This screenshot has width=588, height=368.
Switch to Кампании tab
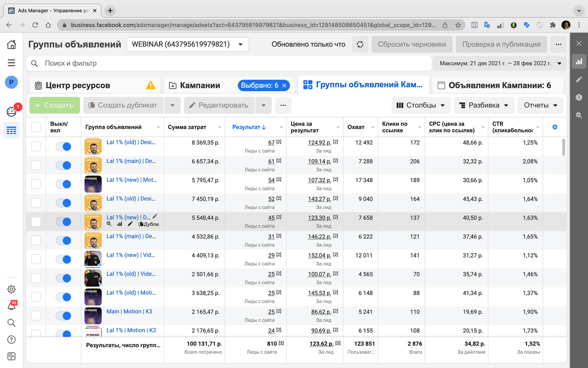click(x=229, y=85)
